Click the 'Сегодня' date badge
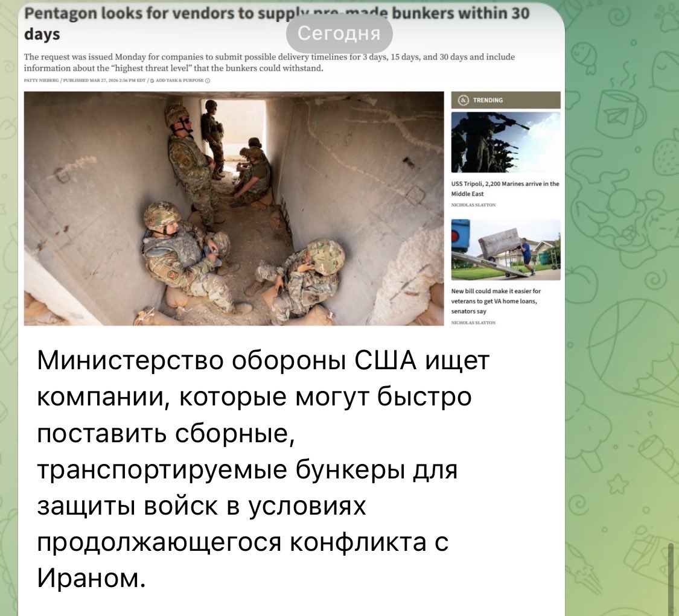 [339, 34]
